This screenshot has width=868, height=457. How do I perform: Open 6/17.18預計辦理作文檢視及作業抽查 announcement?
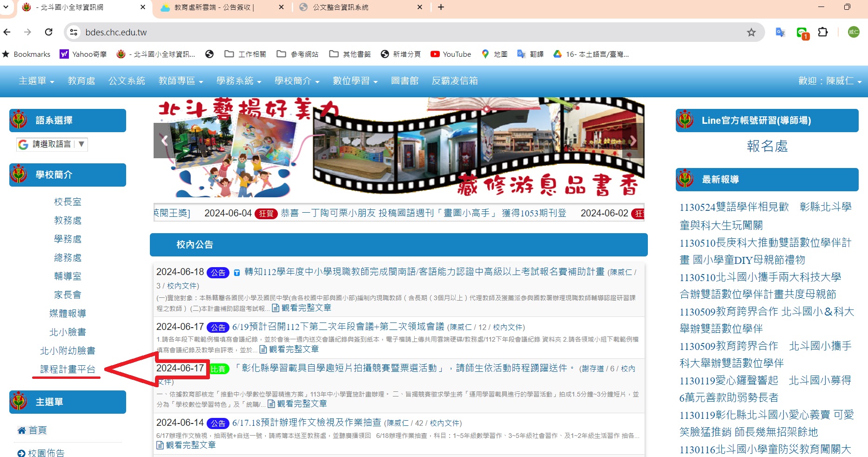pos(307,423)
